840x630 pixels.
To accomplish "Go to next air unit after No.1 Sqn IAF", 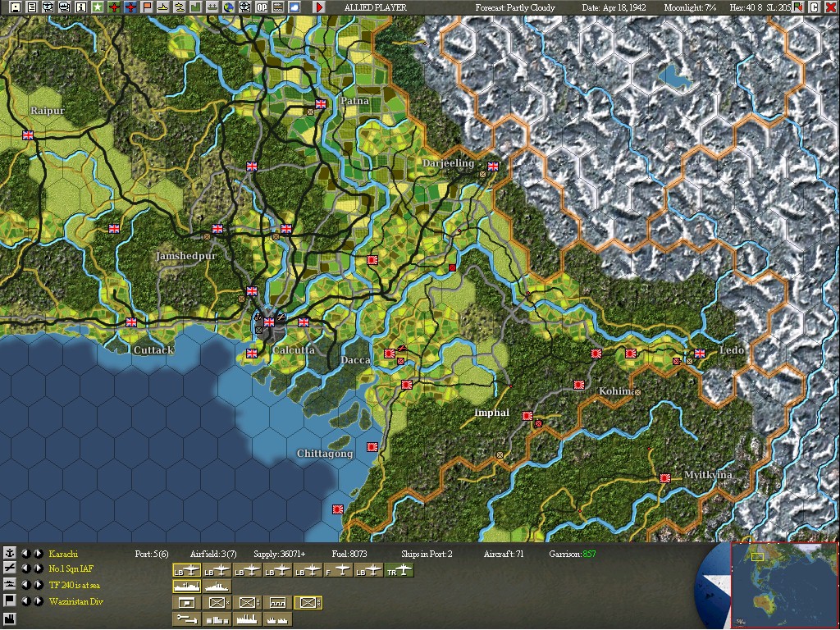I will (x=39, y=569).
